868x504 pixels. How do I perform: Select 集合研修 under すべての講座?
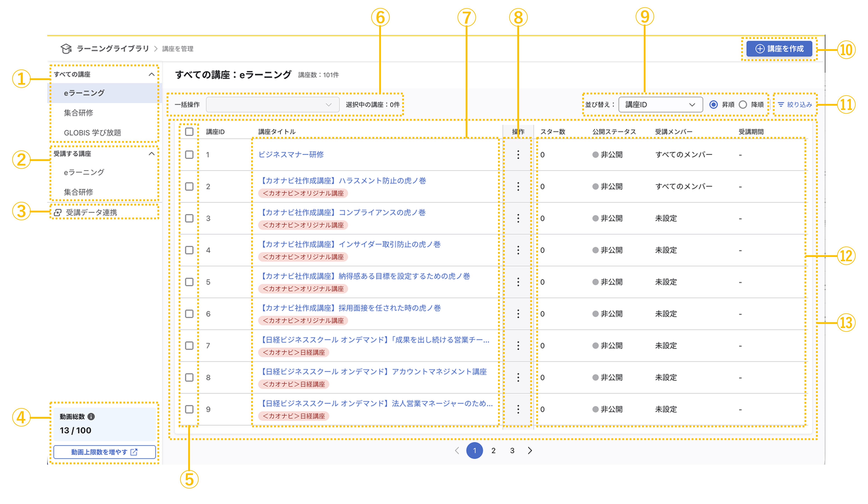pyautogui.click(x=79, y=113)
